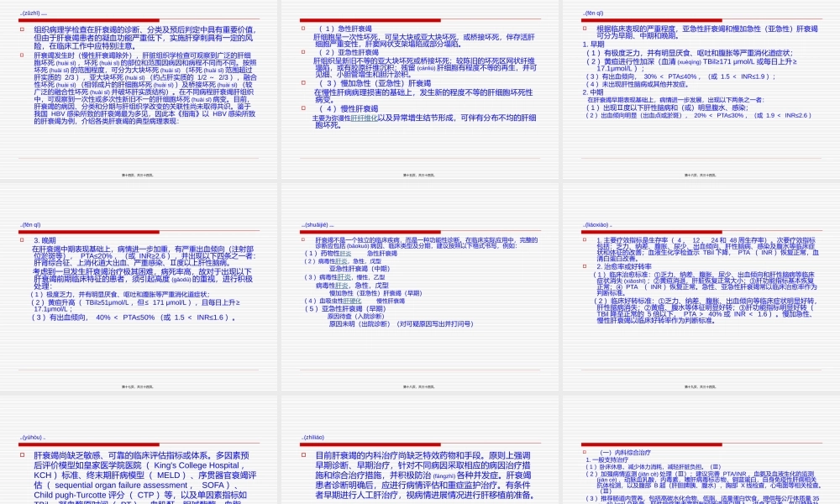
Task: Click the text Child pugh-Turcotte 评分
Action: coord(78,495)
